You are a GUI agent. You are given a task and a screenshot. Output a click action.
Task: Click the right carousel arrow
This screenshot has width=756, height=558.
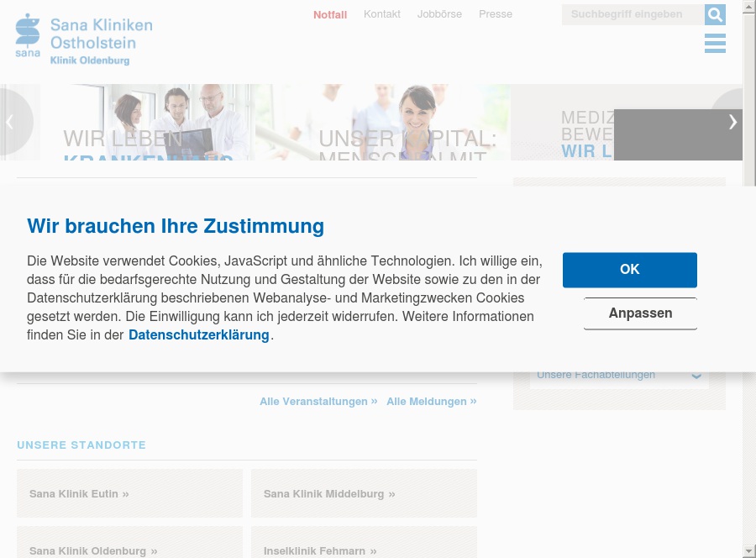click(732, 121)
